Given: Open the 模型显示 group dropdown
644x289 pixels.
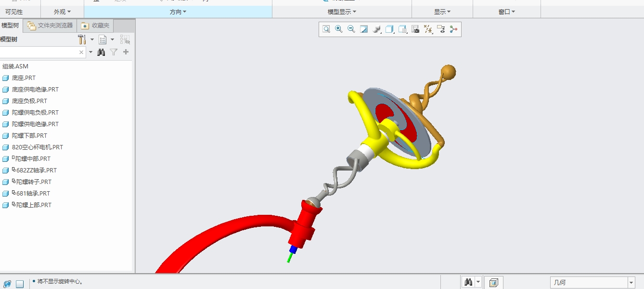Looking at the screenshot, I should [x=342, y=12].
